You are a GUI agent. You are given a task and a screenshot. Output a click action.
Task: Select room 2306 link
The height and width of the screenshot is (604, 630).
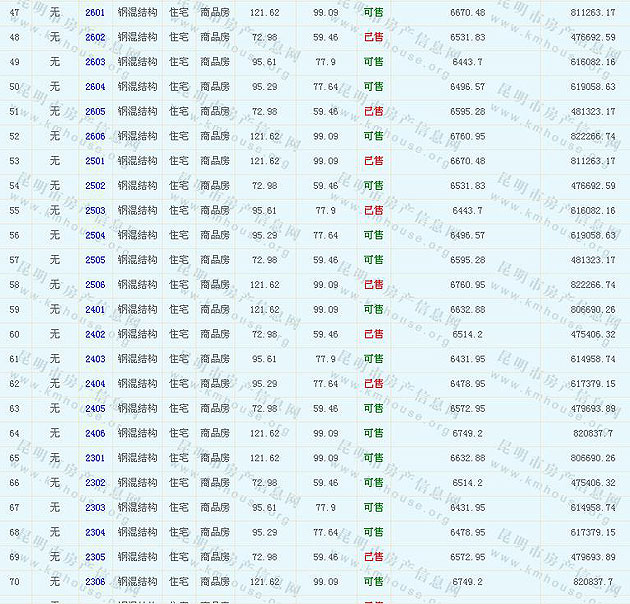tap(95, 582)
